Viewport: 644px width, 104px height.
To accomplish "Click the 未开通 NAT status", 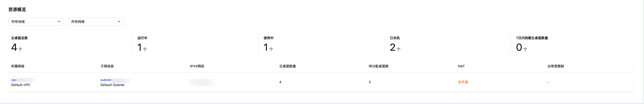I will (x=463, y=82).
